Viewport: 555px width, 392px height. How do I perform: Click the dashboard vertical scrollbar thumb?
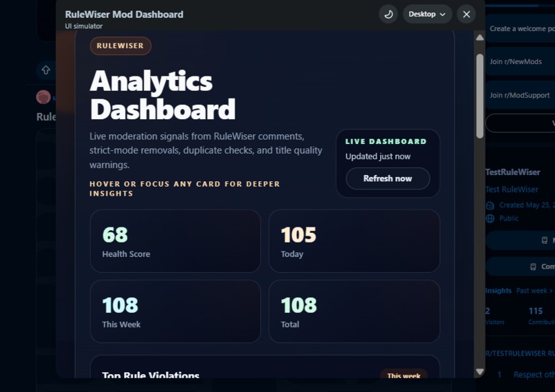[480, 96]
